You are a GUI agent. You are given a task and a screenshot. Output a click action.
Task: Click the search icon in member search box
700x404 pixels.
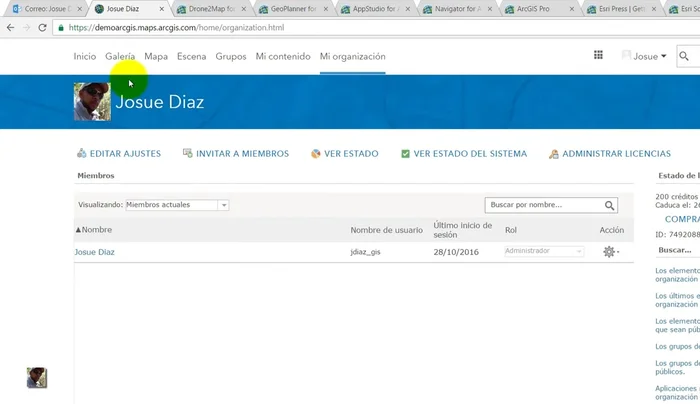[609, 205]
